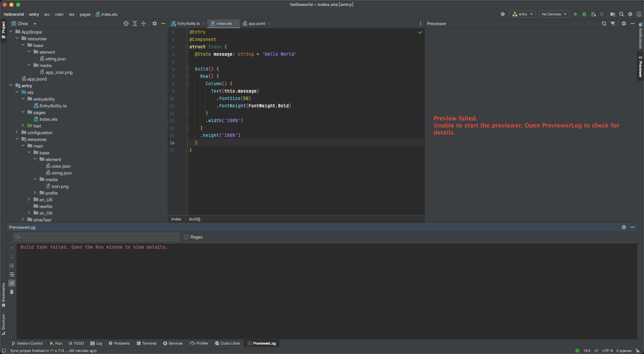The height and width of the screenshot is (354, 644).
Task: Expand the en_US folder
Action: click(x=29, y=199)
